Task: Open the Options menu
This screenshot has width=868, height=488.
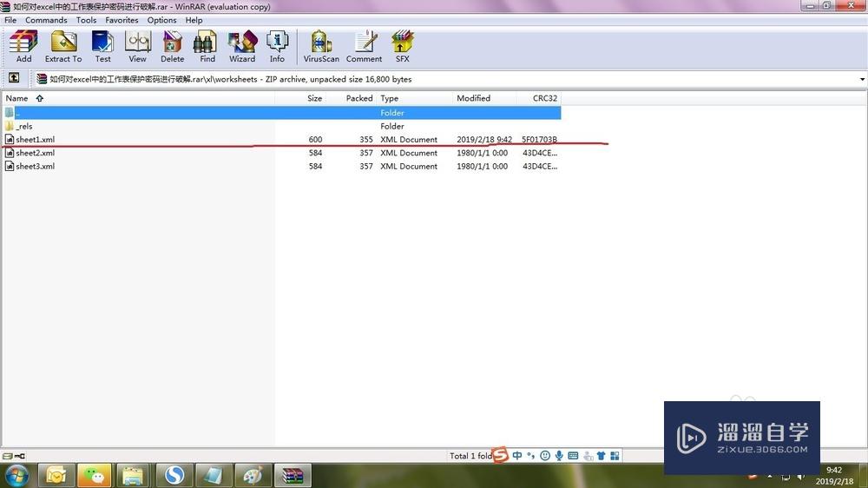Action: click(x=161, y=20)
